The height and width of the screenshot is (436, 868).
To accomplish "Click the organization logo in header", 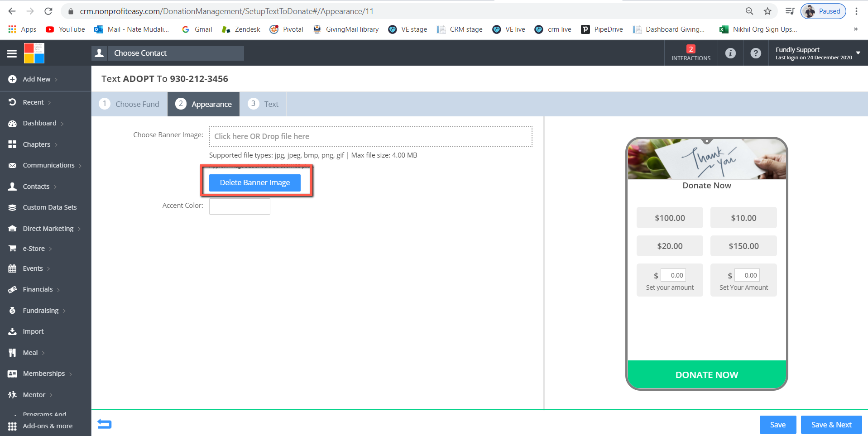I will (x=34, y=53).
